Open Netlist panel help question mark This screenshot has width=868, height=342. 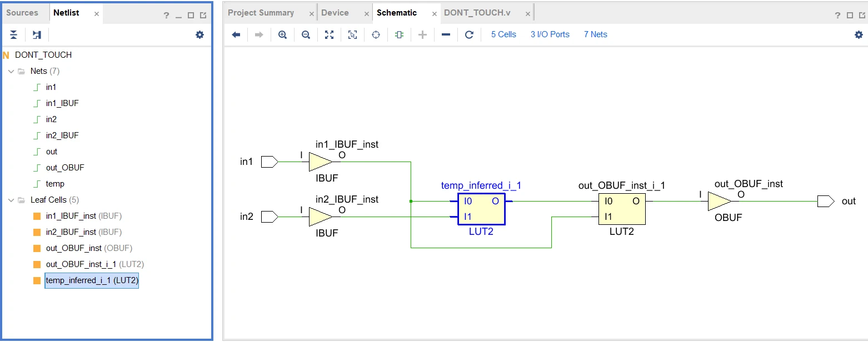pyautogui.click(x=166, y=16)
